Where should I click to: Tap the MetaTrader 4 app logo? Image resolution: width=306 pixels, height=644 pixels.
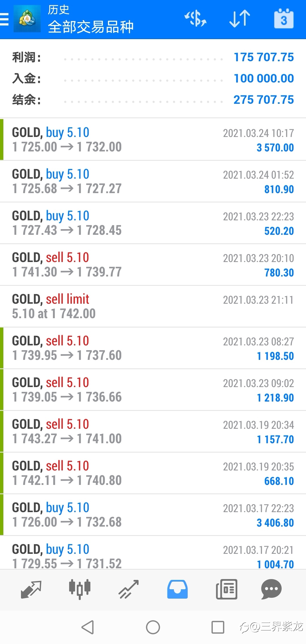[27, 19]
